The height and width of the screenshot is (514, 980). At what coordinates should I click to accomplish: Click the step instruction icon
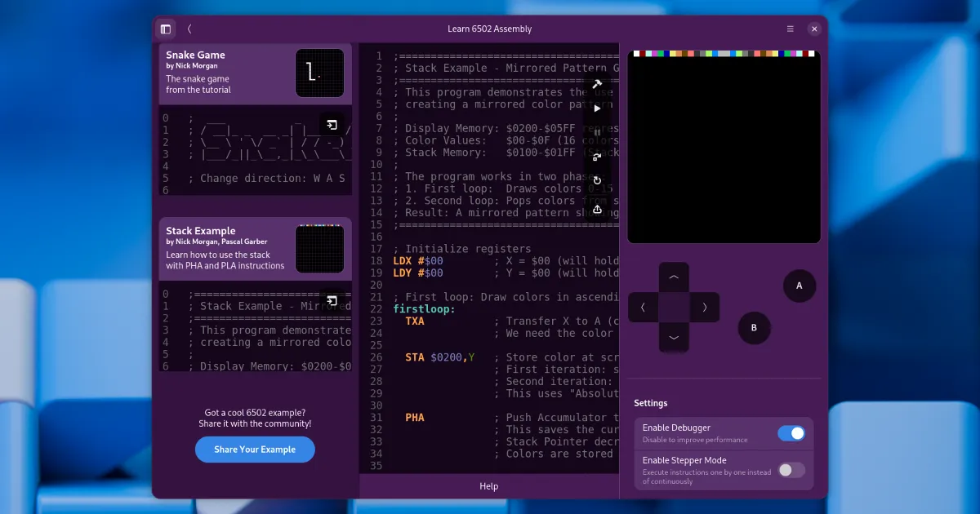597,157
